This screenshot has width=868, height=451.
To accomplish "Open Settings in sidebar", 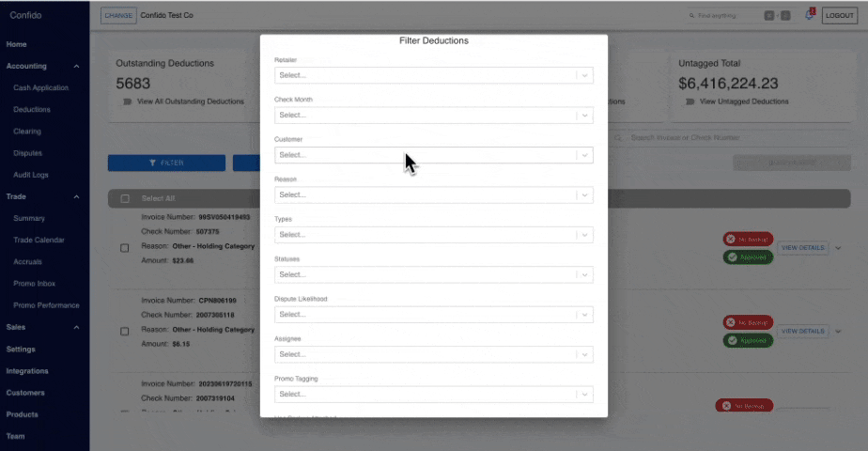I will click(21, 350).
